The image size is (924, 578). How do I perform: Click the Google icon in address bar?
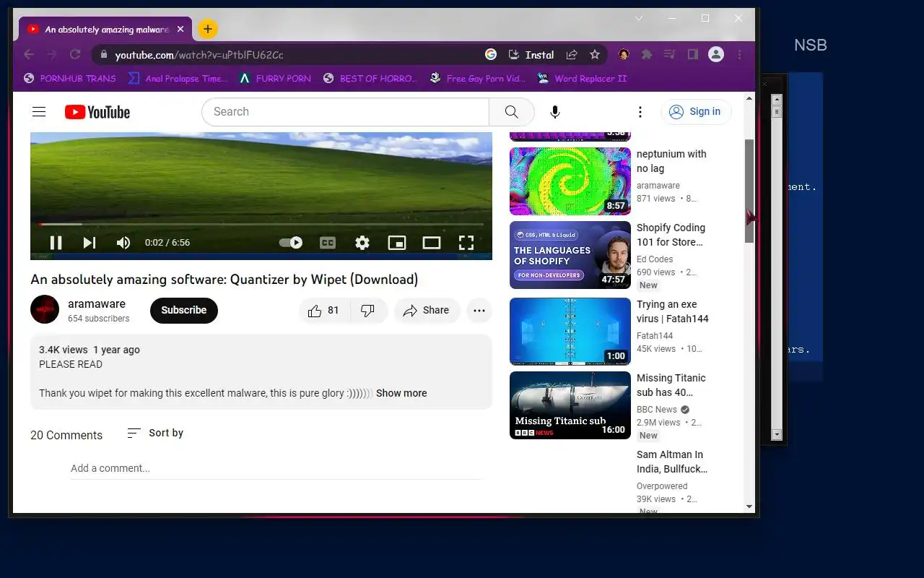[x=491, y=54]
